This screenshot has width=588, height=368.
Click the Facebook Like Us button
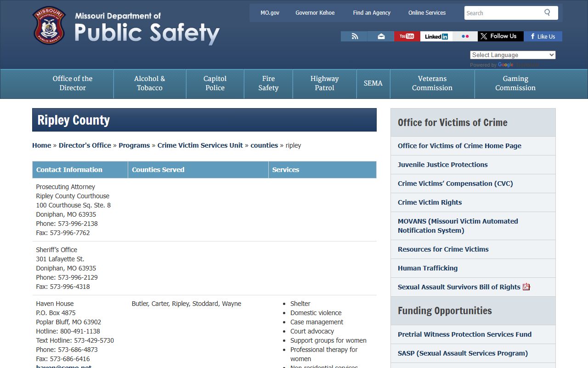(x=543, y=36)
